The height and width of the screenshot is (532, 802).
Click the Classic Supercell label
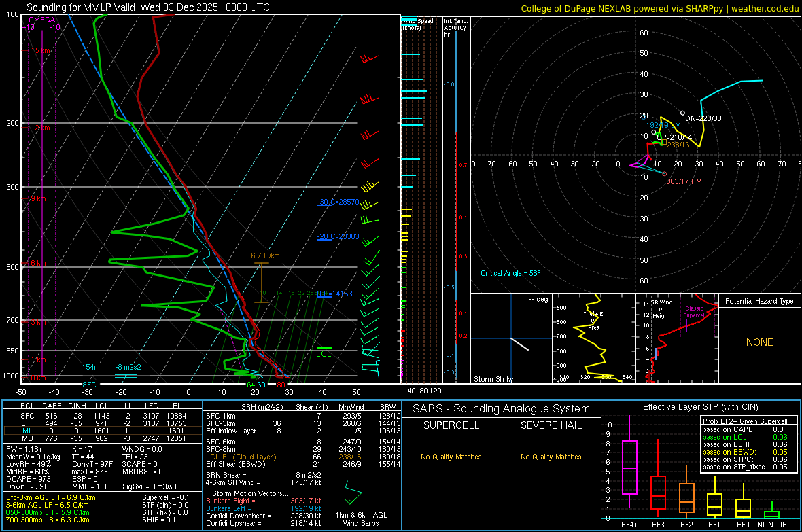[x=694, y=312]
